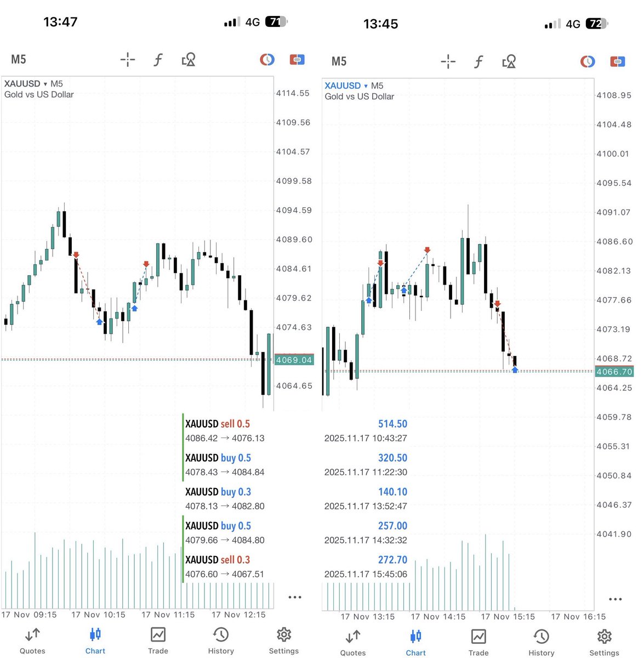Activate crosshair tool in left chart toolbar
The height and width of the screenshot is (658, 644).
[x=128, y=59]
